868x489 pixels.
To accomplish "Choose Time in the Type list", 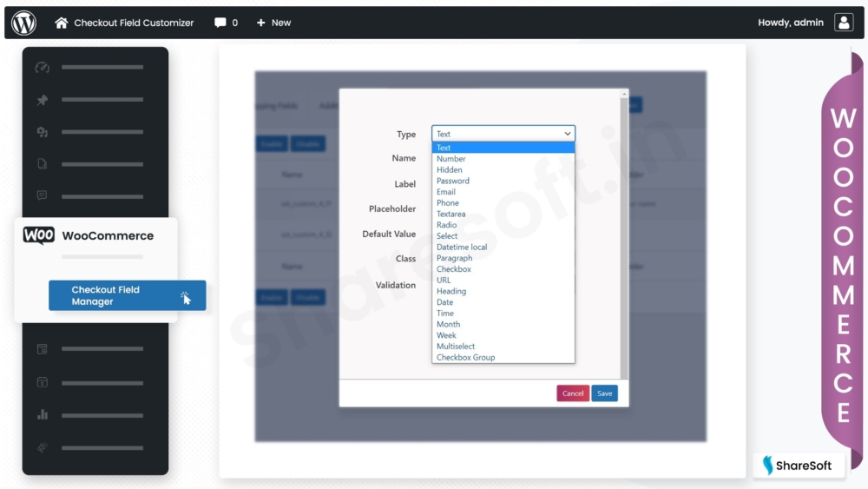I will (503, 314).
